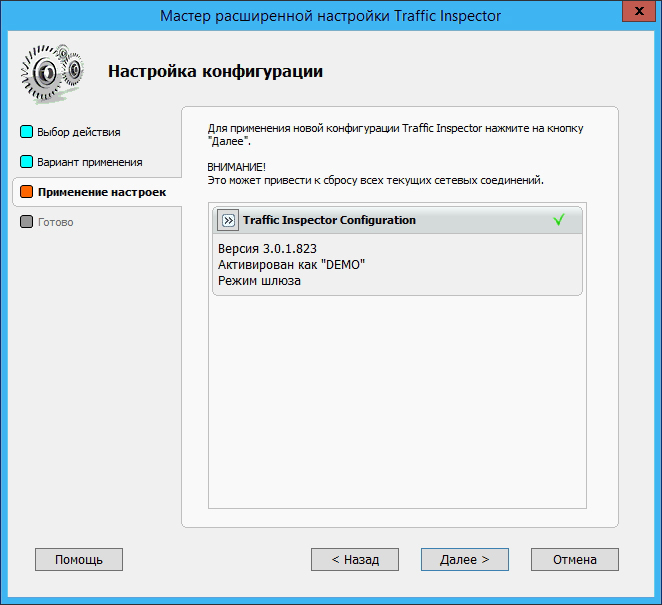Click the cyan square beside Вариант применения
Image resolution: width=662 pixels, height=605 pixels.
pos(27,162)
